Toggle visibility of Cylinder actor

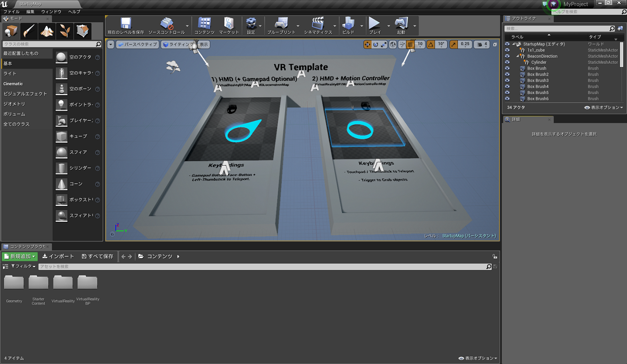[x=507, y=62]
